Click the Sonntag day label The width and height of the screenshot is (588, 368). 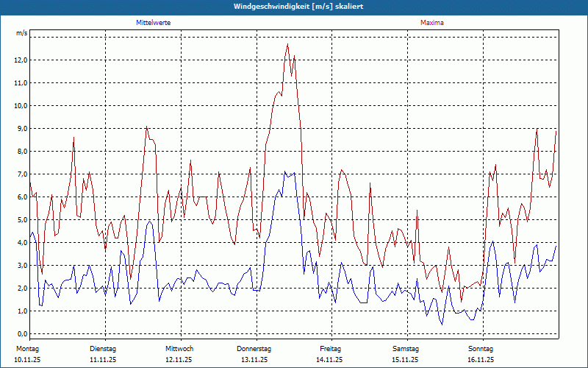481,349
